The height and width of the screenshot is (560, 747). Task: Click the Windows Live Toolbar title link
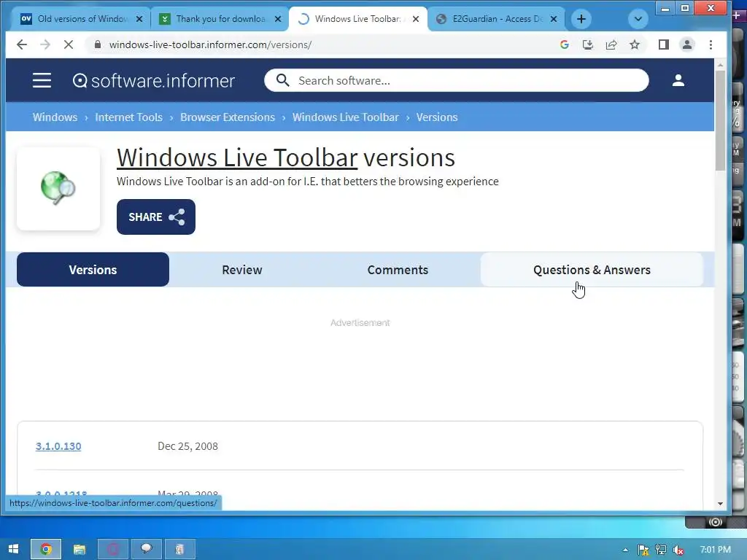pos(237,157)
